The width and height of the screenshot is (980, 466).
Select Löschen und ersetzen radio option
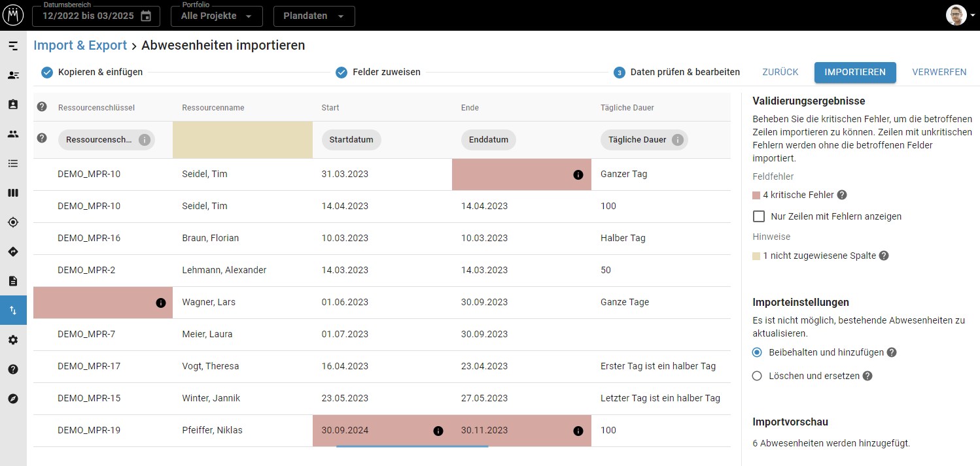(757, 376)
